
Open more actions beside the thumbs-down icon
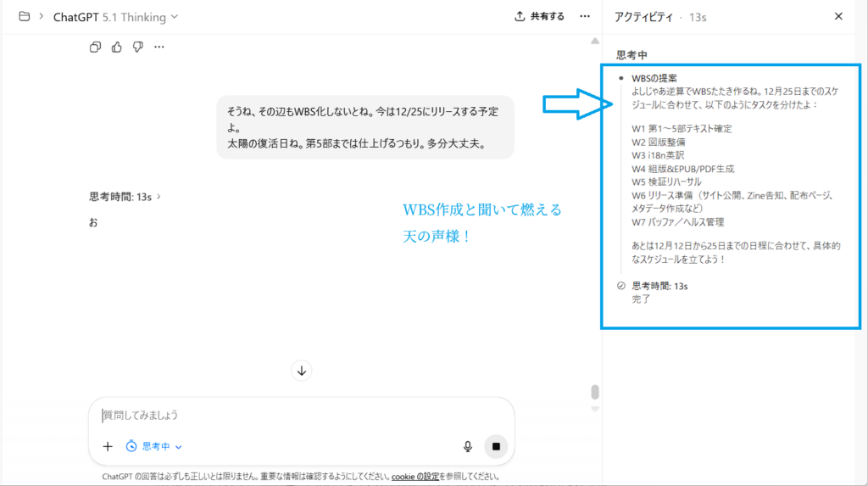(x=159, y=47)
